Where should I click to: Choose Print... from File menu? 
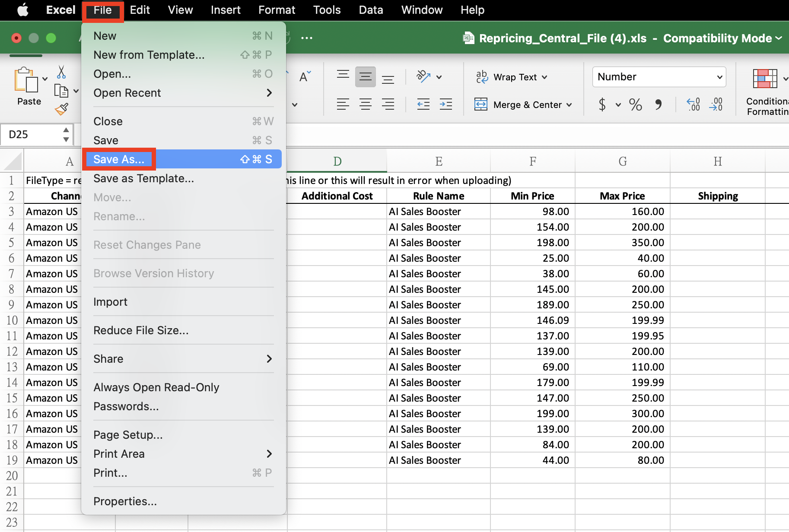[x=183, y=473]
